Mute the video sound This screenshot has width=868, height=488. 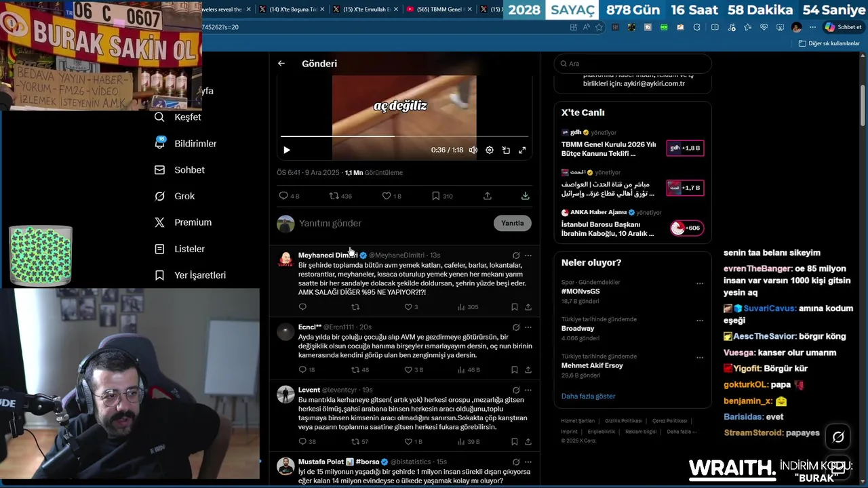pyautogui.click(x=473, y=150)
